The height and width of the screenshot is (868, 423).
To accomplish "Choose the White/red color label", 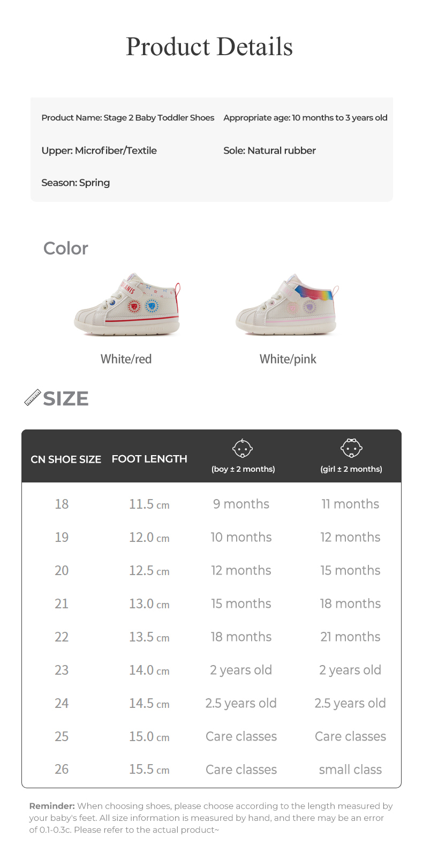I will tap(126, 359).
